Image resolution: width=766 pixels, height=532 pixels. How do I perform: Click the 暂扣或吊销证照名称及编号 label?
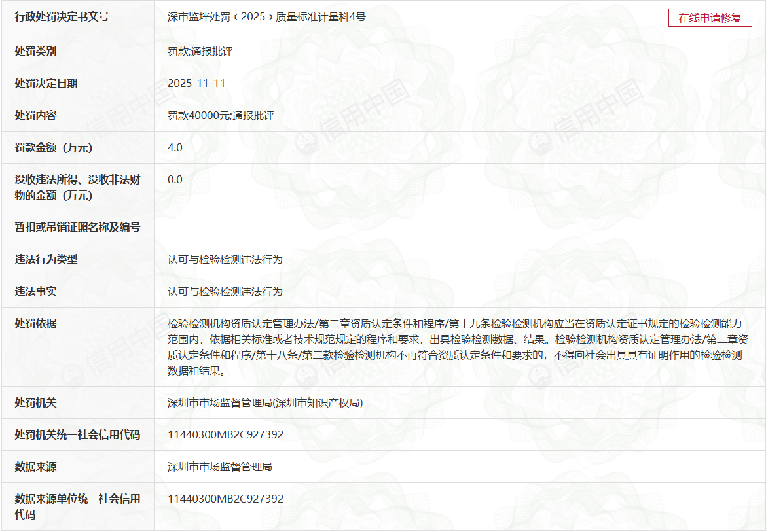click(77, 227)
